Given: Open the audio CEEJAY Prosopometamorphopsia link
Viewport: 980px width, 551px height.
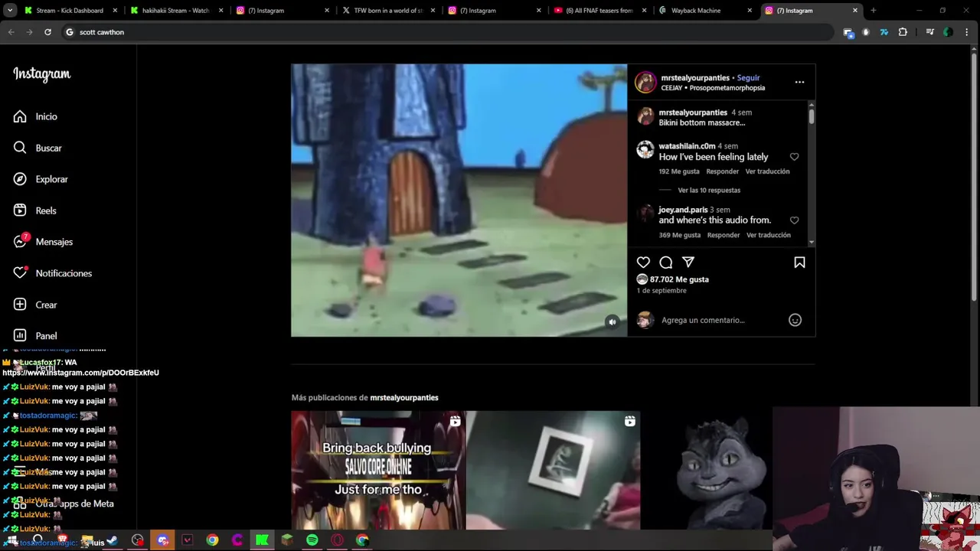Looking at the screenshot, I should pos(713,88).
